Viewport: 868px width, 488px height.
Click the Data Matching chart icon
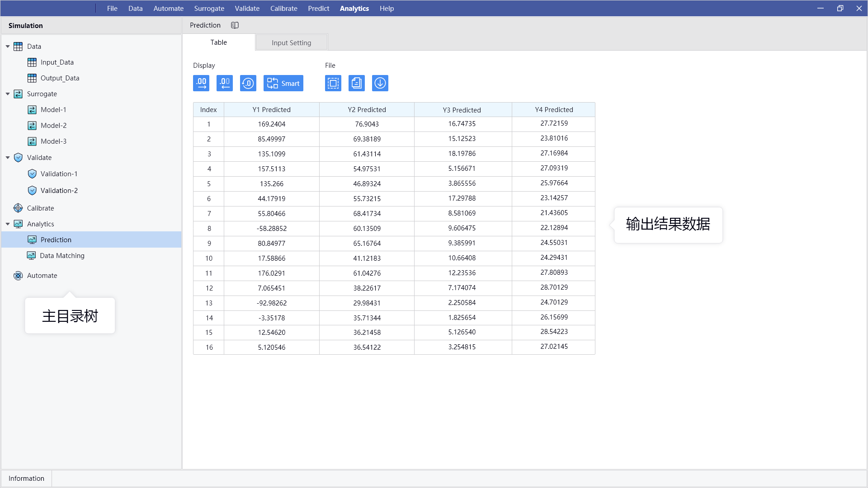[x=31, y=256]
